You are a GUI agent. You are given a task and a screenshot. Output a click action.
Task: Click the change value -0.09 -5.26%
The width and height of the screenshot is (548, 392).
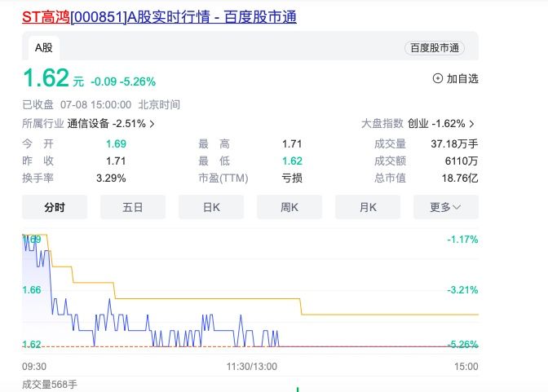[123, 81]
